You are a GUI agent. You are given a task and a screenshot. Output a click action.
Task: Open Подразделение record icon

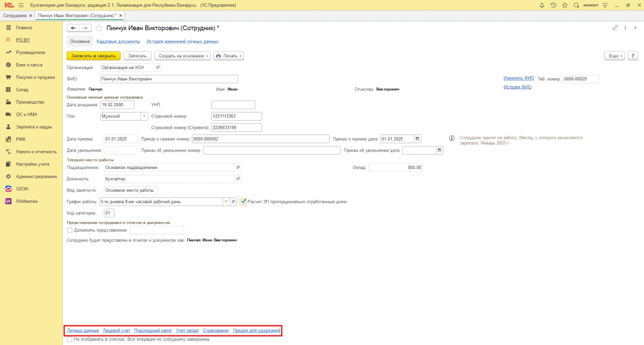238,167
